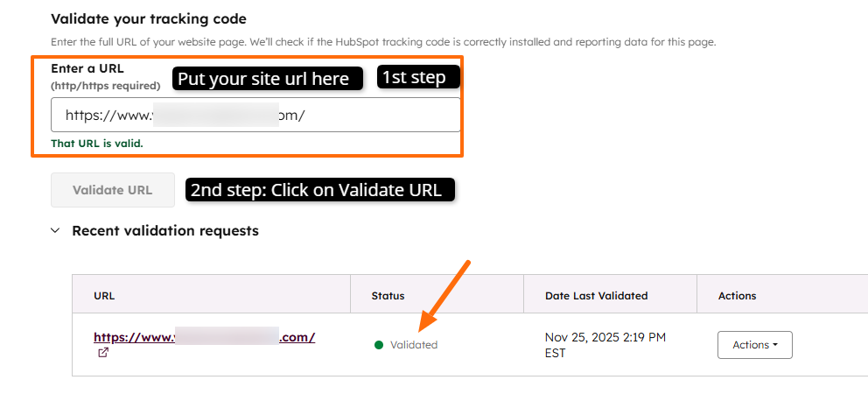
Task: Click the Validate URL button
Action: click(x=112, y=190)
